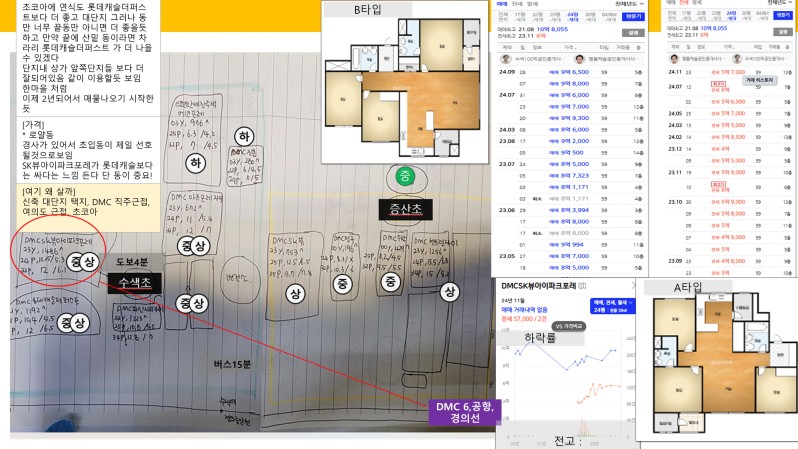Click green 중 circle above 증산초

405,176
